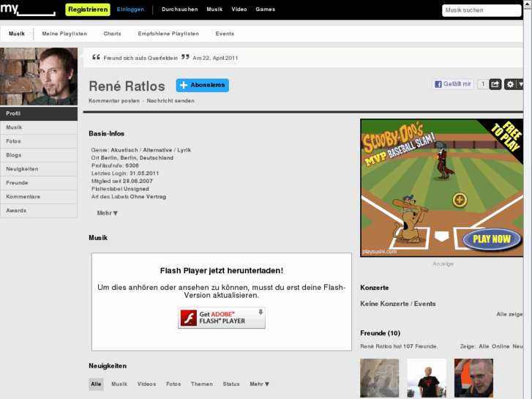Filter Neuigkeiten by Musik

tap(119, 384)
